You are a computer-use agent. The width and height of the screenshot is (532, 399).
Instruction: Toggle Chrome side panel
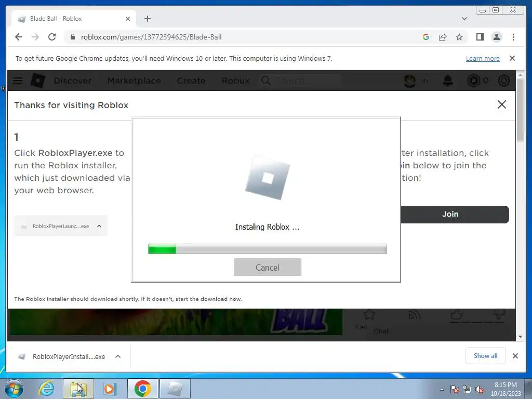[x=480, y=37]
